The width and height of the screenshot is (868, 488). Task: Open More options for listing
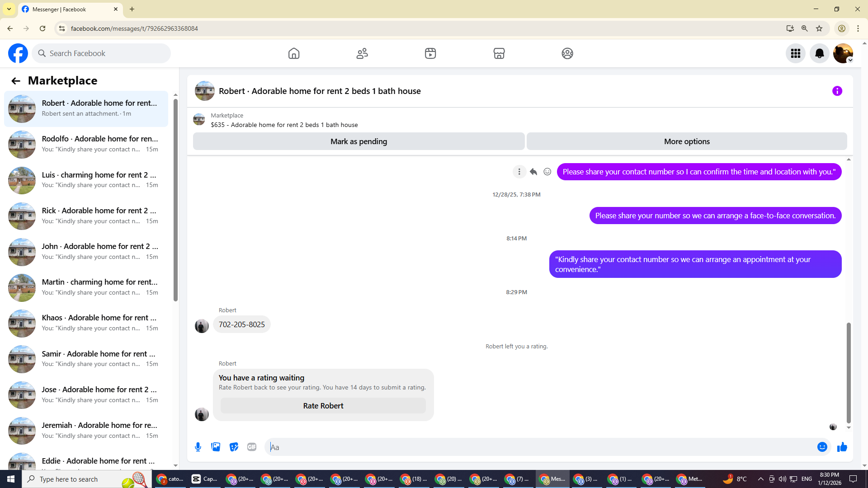686,141
